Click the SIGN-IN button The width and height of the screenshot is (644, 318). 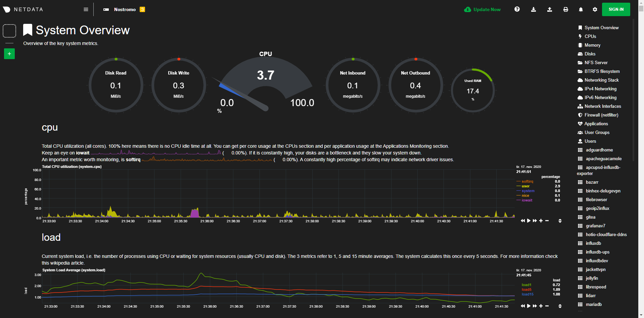pyautogui.click(x=616, y=9)
